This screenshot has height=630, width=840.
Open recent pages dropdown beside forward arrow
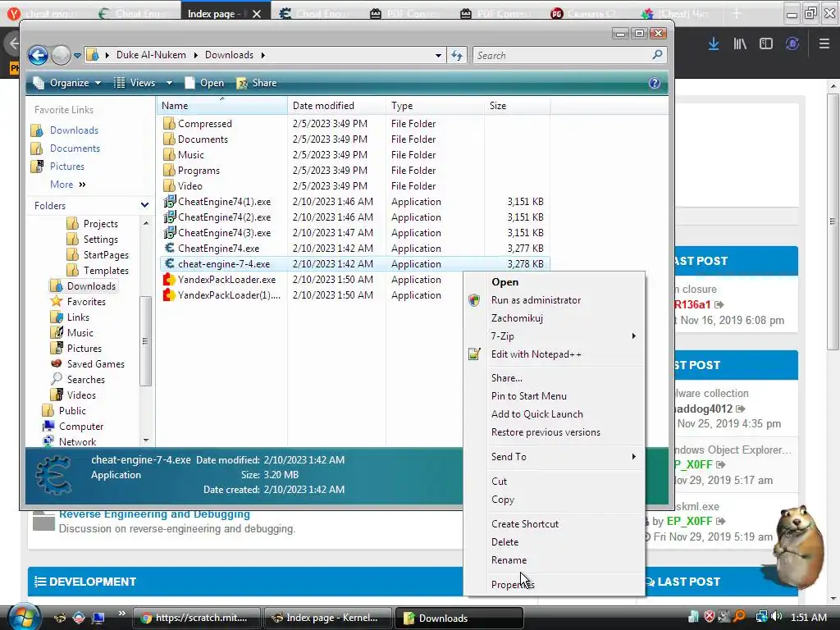pyautogui.click(x=77, y=55)
